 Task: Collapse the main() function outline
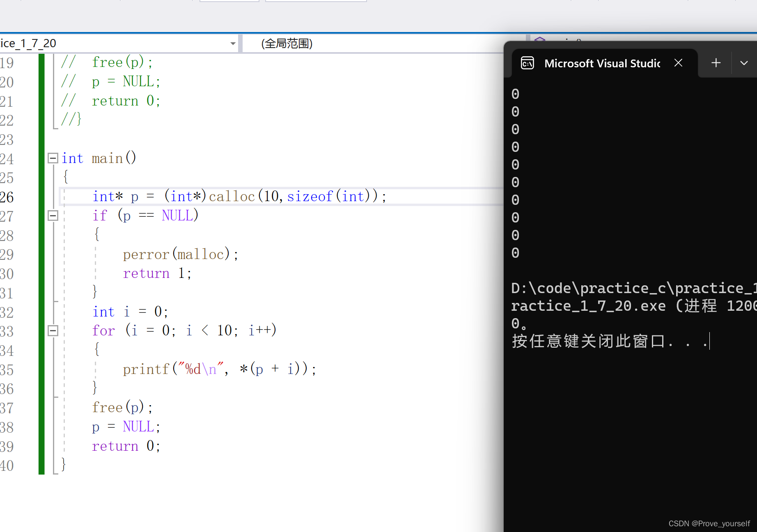[53, 158]
